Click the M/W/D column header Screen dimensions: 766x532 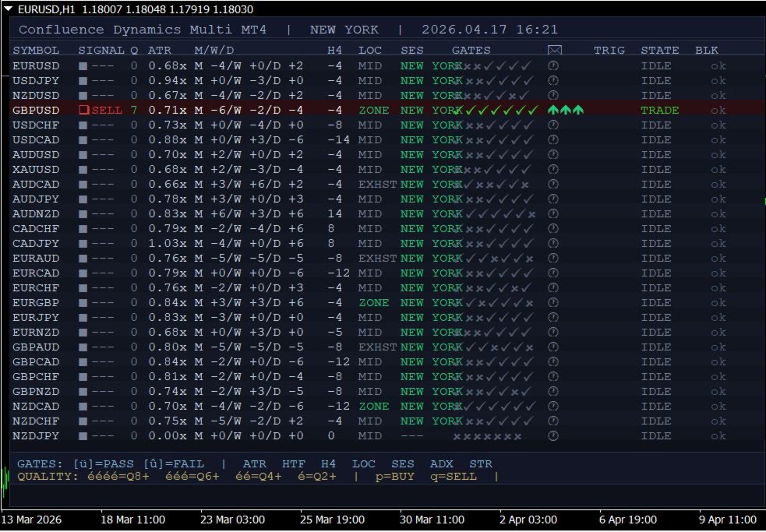pos(214,51)
